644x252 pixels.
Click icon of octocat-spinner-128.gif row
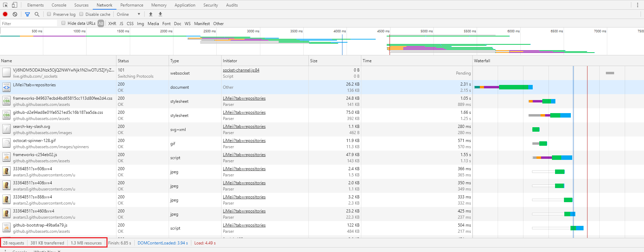pos(7,143)
